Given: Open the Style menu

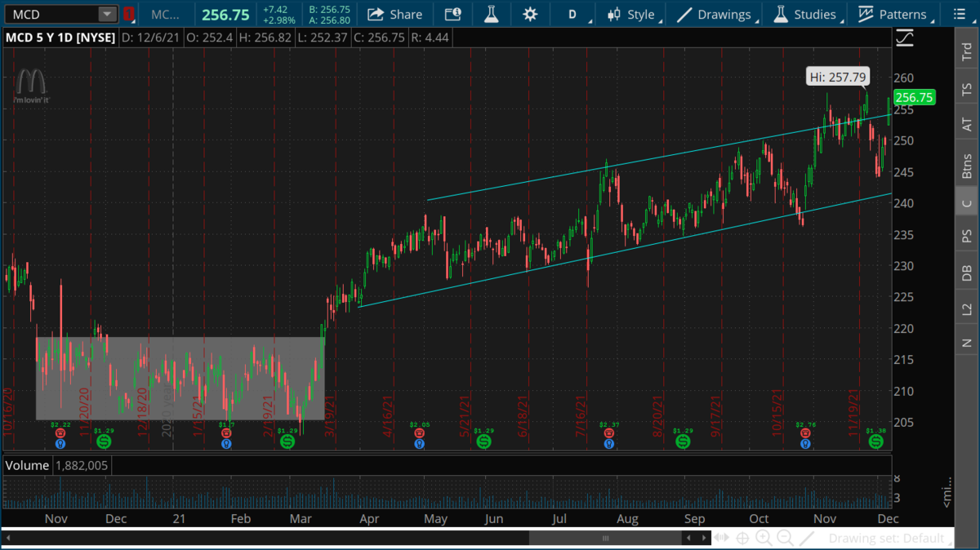Looking at the screenshot, I should click(x=634, y=14).
